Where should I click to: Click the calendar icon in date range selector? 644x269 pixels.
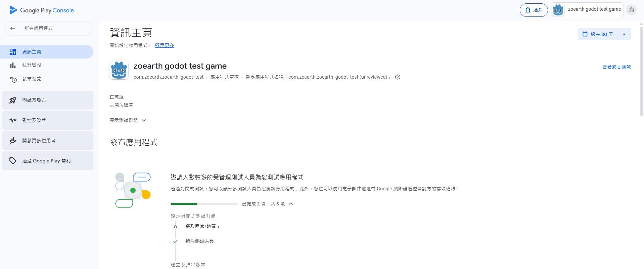585,34
